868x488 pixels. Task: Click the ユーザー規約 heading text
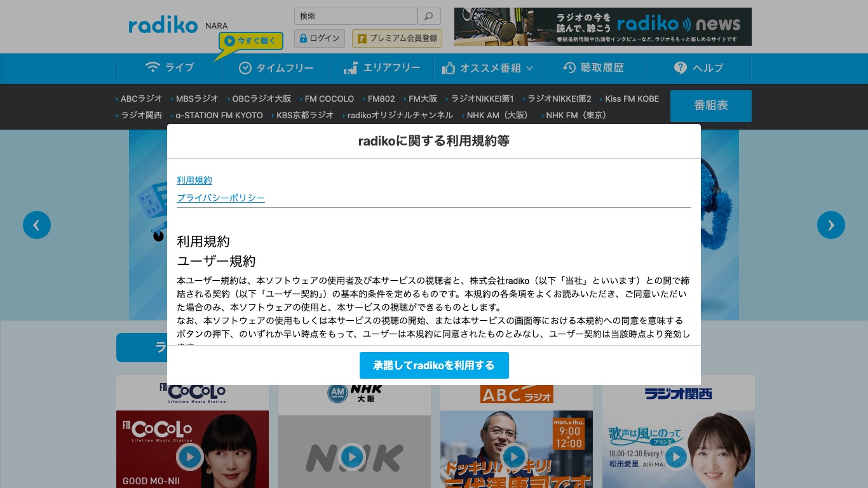tap(216, 261)
